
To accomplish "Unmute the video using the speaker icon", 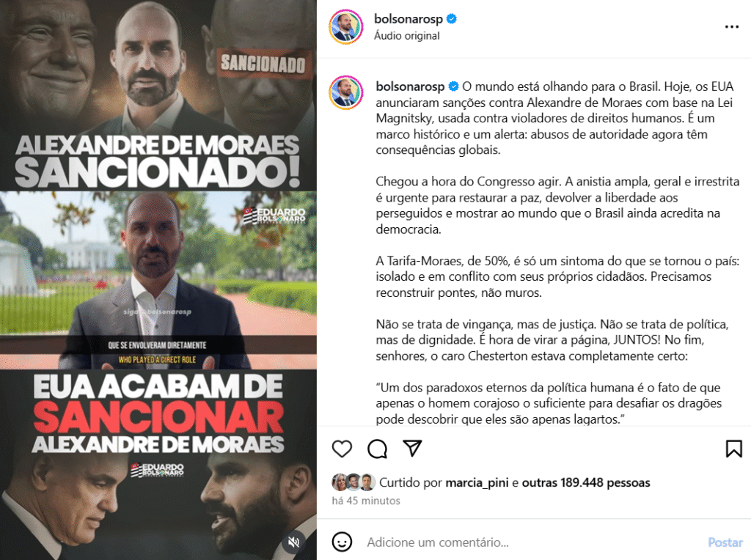I will pos(293,542).
